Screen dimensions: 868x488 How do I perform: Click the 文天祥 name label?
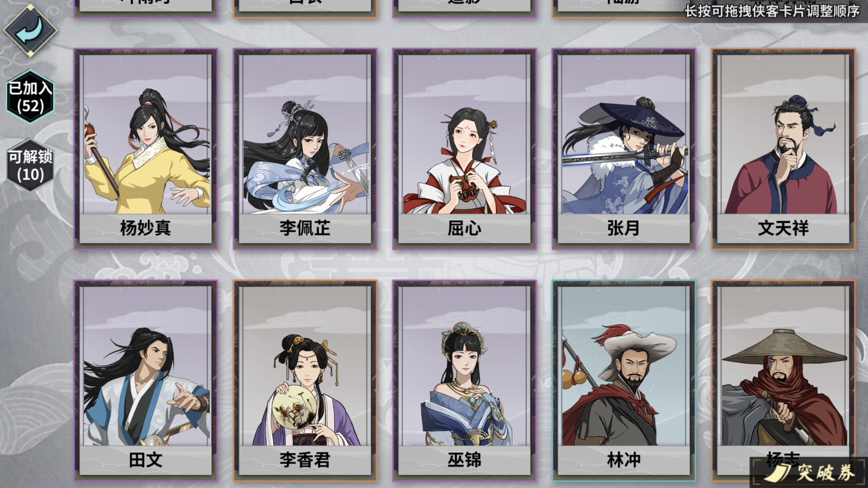tap(783, 228)
